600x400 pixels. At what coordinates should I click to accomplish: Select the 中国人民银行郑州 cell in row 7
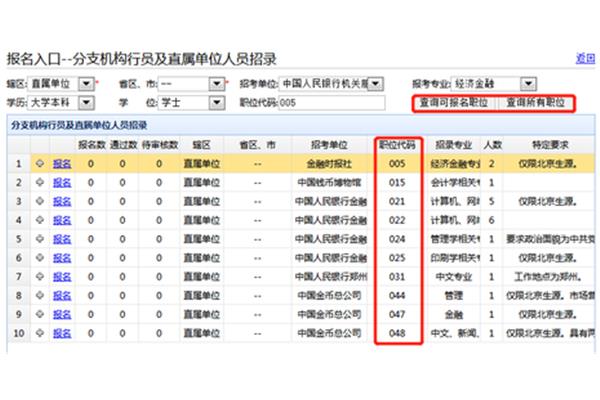(331, 276)
